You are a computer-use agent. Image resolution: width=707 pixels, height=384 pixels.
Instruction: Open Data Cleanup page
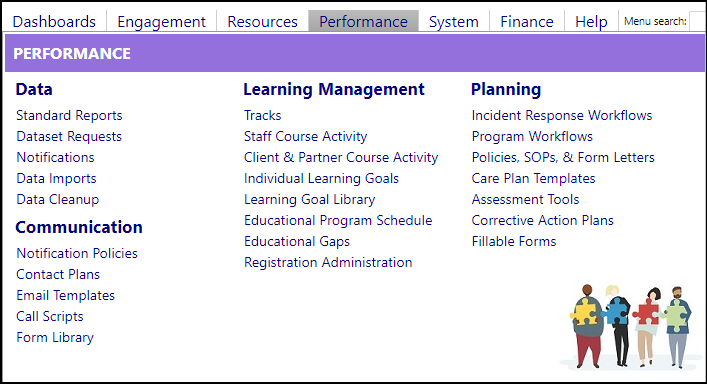[x=58, y=199]
